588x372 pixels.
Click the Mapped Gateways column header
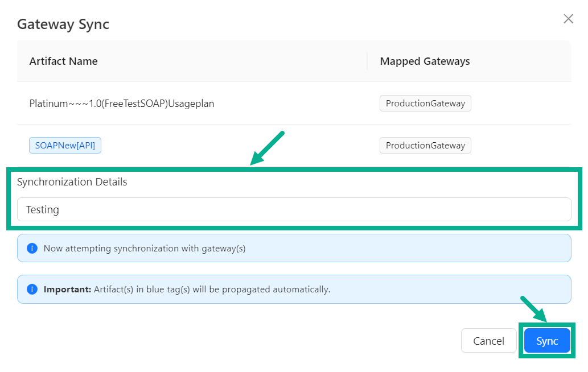point(425,61)
